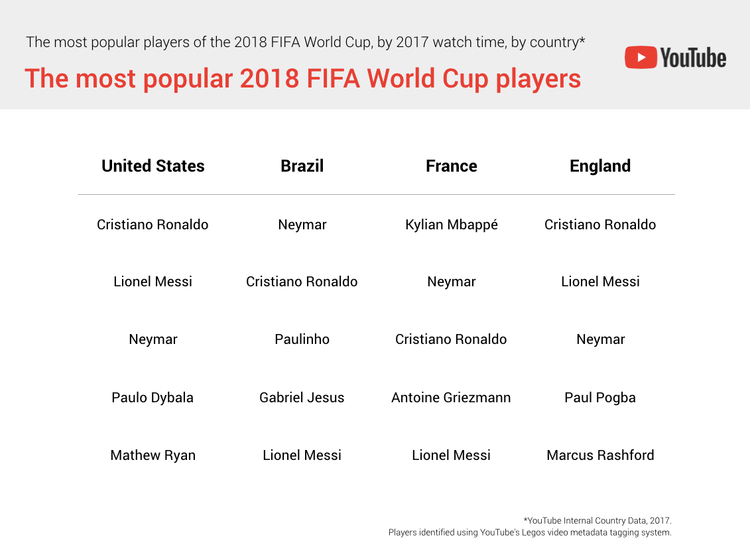
Task: Click Paulo Dybala in the United States list
Action: pos(153,398)
